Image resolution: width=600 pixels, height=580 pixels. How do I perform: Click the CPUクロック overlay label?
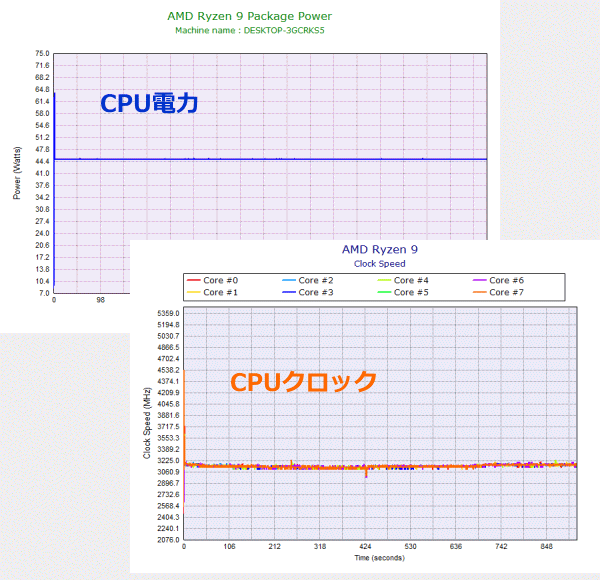(303, 381)
